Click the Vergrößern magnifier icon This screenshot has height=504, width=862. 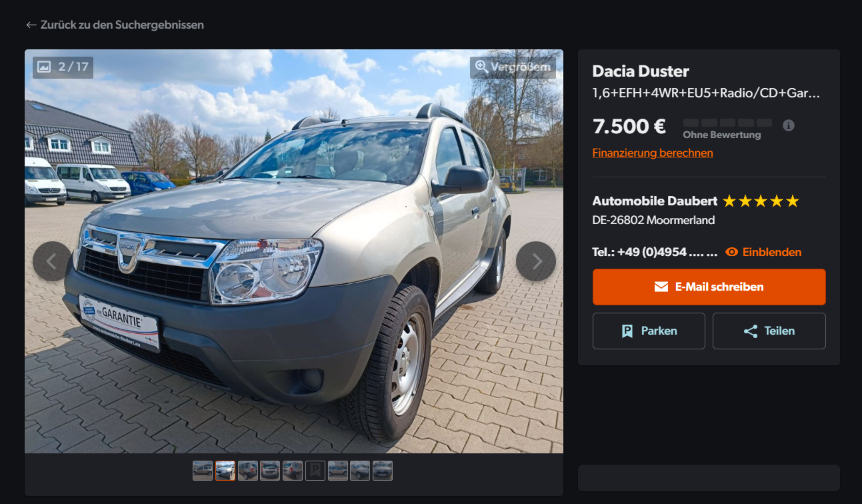(x=481, y=67)
